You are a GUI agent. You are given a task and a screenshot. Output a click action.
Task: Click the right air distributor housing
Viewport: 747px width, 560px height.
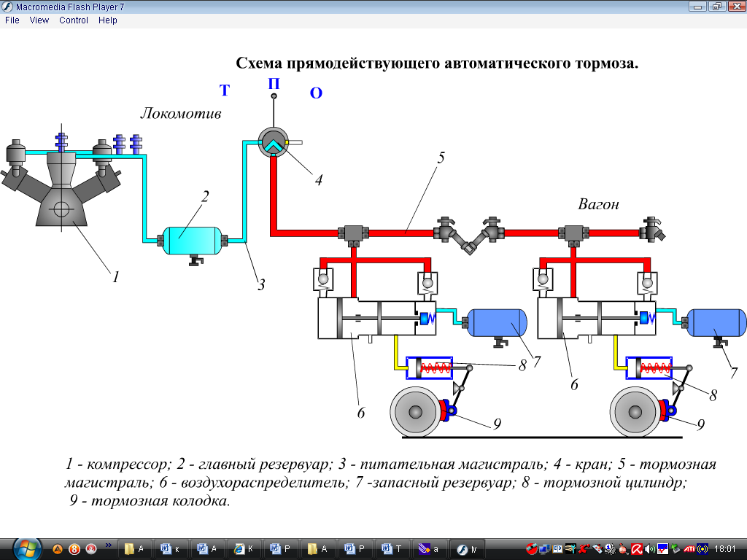tap(597, 319)
